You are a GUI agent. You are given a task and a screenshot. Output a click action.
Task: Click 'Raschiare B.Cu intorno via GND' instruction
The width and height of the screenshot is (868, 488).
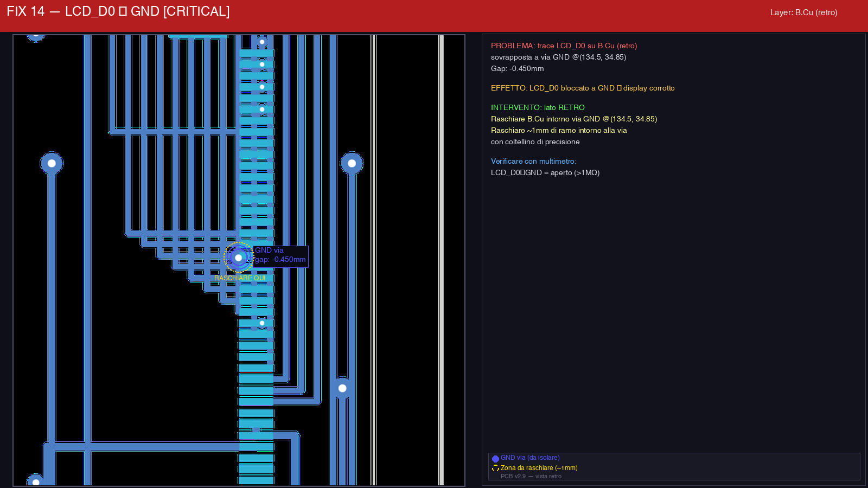573,119
